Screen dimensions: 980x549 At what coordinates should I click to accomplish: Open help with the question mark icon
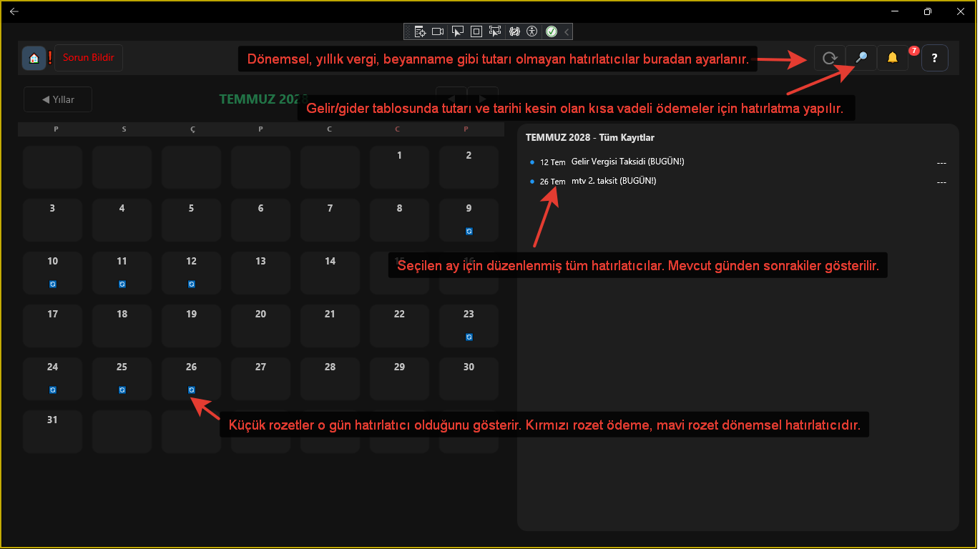(x=934, y=58)
